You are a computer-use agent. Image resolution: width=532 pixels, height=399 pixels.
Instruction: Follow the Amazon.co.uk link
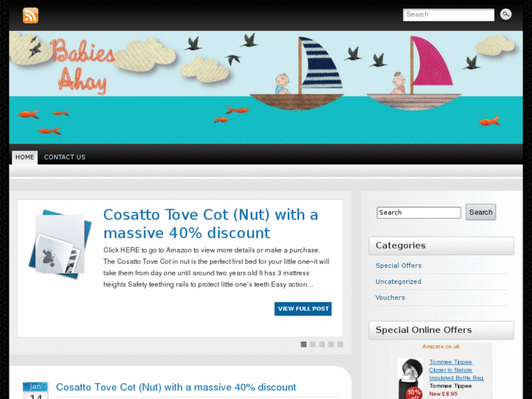[441, 346]
